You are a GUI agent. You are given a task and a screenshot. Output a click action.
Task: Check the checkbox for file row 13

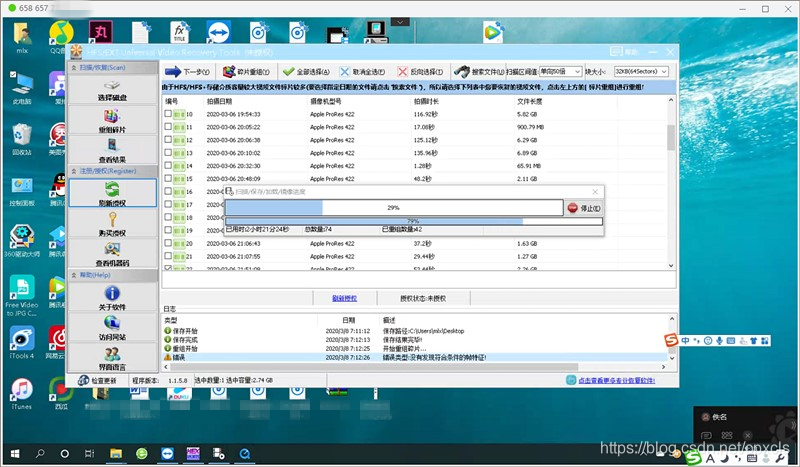168,153
